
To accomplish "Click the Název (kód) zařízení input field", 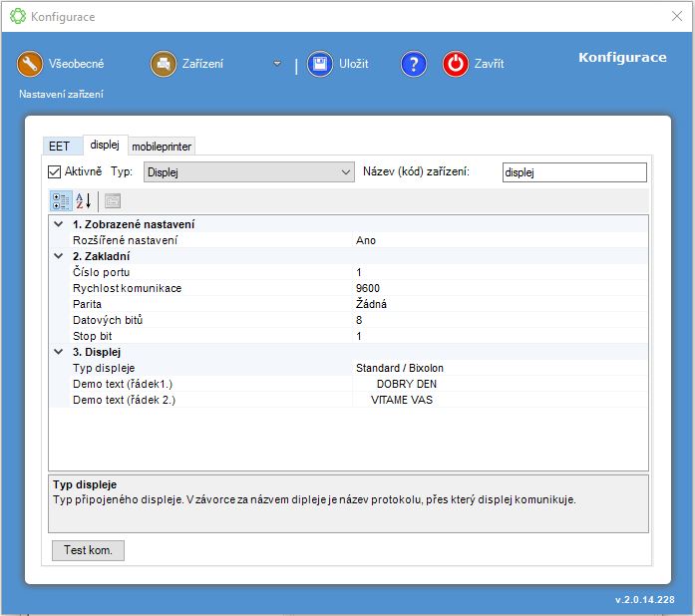I will pyautogui.click(x=574, y=172).
